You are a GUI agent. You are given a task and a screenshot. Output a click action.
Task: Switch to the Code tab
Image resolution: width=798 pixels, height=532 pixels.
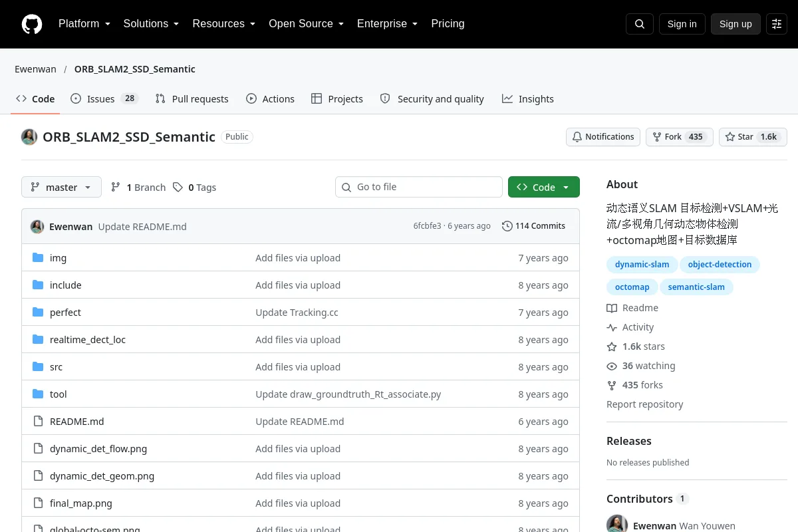(35, 99)
